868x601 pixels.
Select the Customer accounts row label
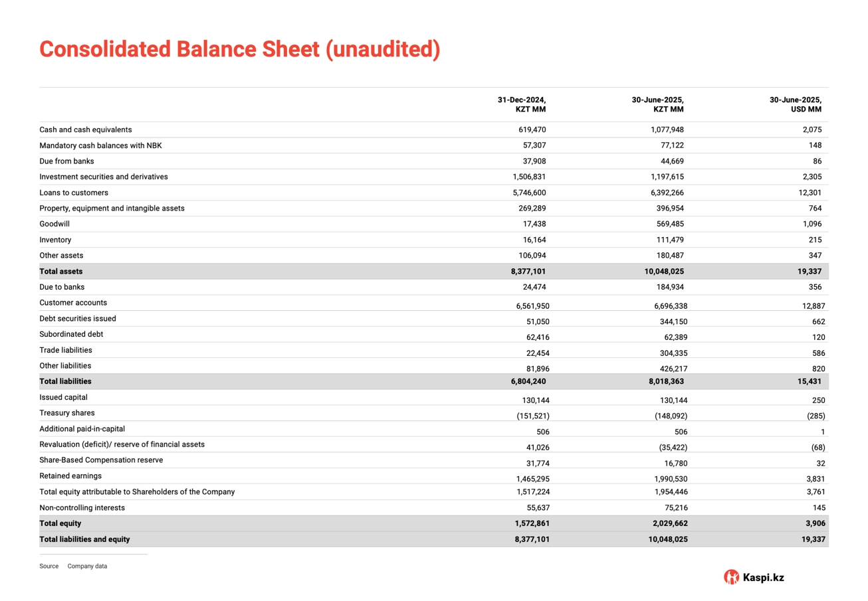tap(73, 303)
